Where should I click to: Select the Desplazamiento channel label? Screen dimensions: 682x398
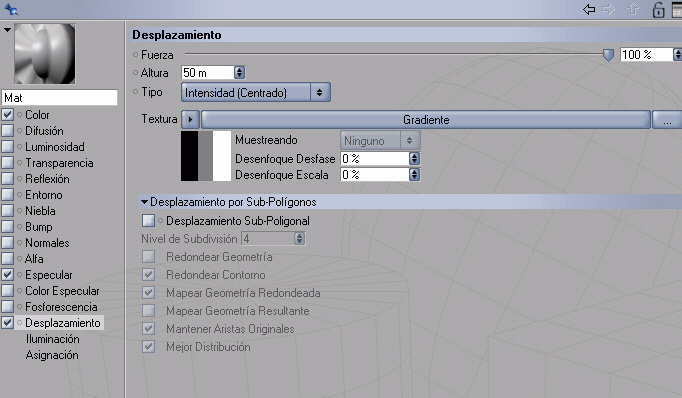tap(63, 323)
